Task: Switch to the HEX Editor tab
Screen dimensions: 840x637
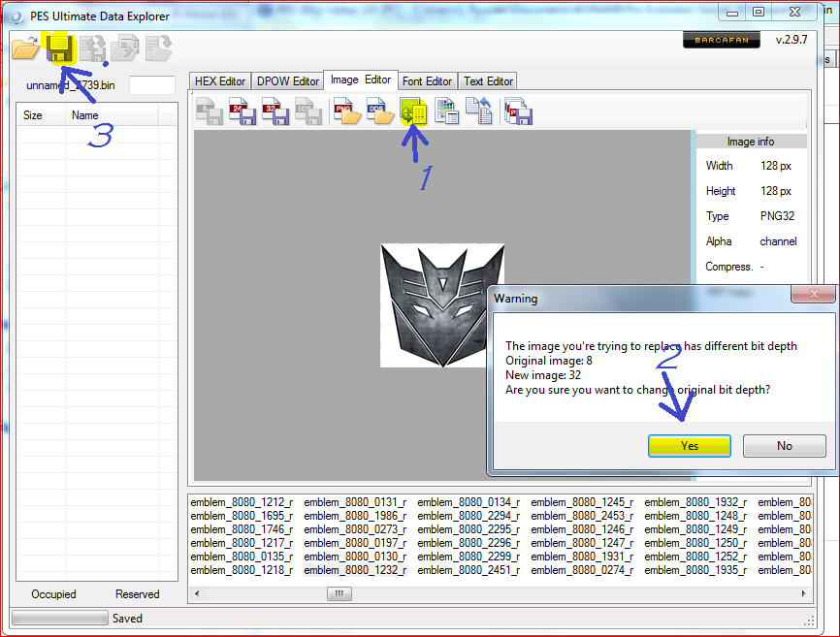Action: (219, 81)
